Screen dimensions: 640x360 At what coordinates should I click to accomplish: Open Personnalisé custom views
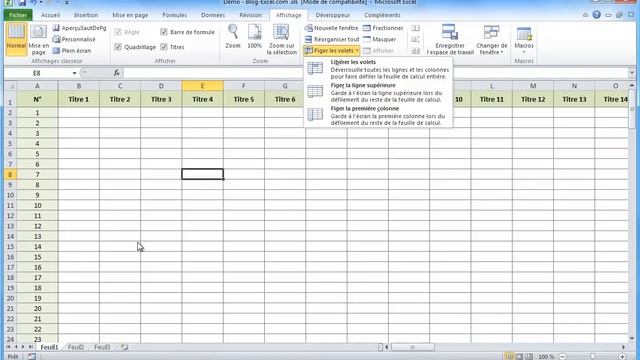coord(74,39)
